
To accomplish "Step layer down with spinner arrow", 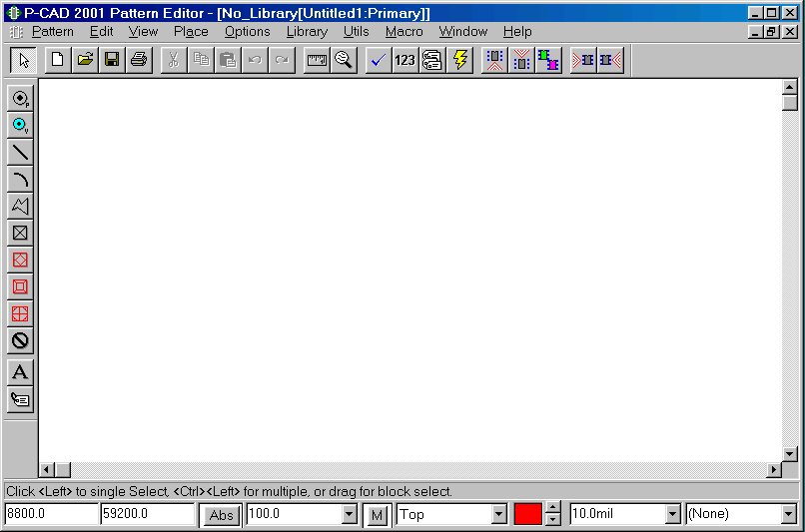I will (x=552, y=520).
